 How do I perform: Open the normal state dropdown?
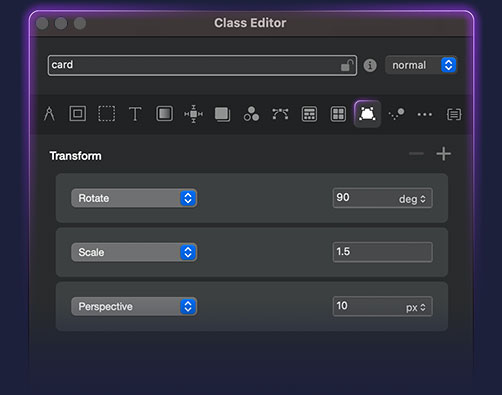tap(421, 65)
